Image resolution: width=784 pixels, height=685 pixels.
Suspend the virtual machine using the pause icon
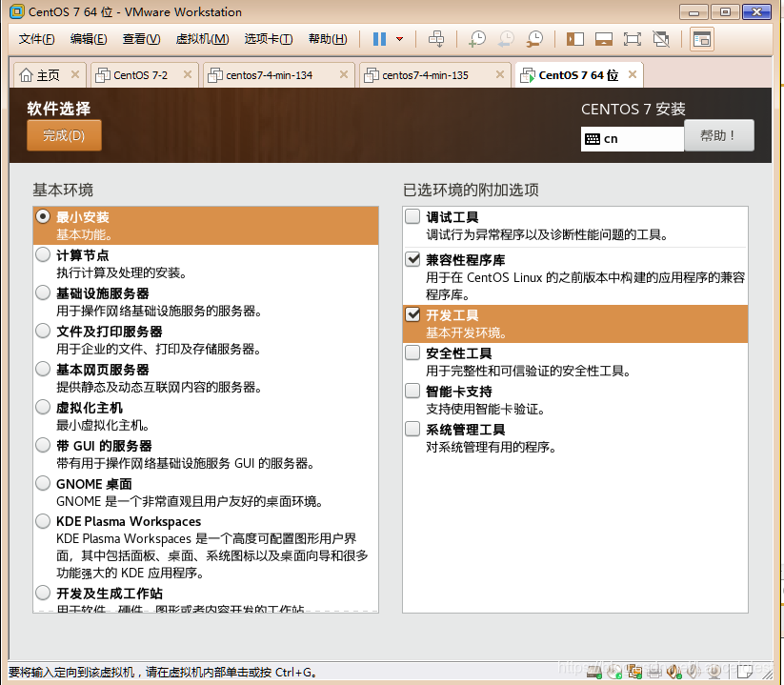[379, 38]
